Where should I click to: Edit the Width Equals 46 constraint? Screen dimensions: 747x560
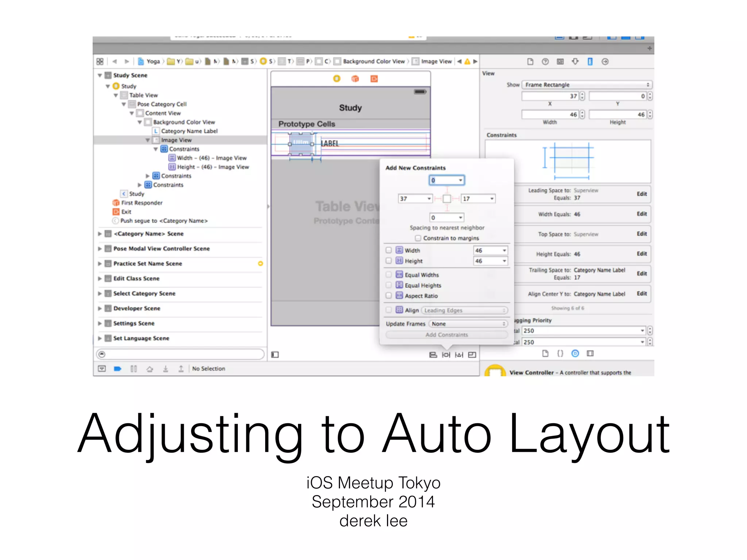pos(642,214)
